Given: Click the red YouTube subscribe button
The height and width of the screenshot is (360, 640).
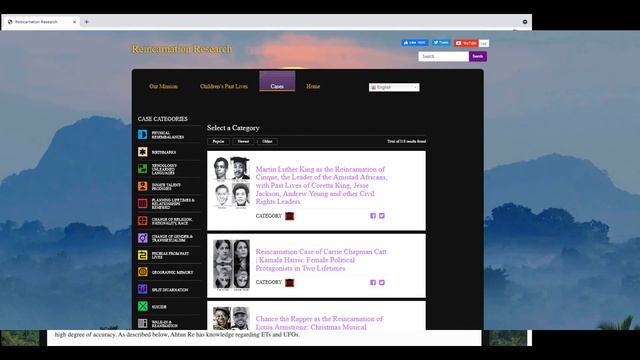Looking at the screenshot, I should tap(466, 43).
